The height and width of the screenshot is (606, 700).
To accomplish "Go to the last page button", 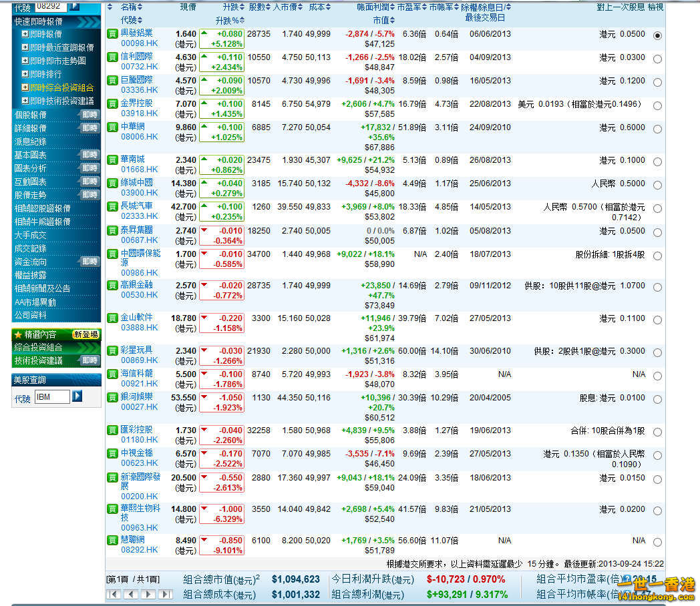I will click(x=166, y=594).
